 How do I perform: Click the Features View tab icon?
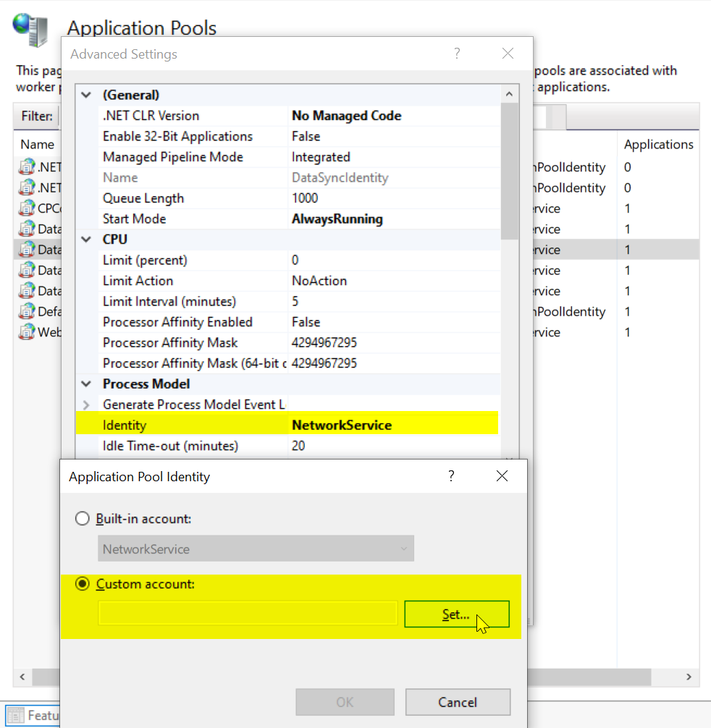(16, 716)
